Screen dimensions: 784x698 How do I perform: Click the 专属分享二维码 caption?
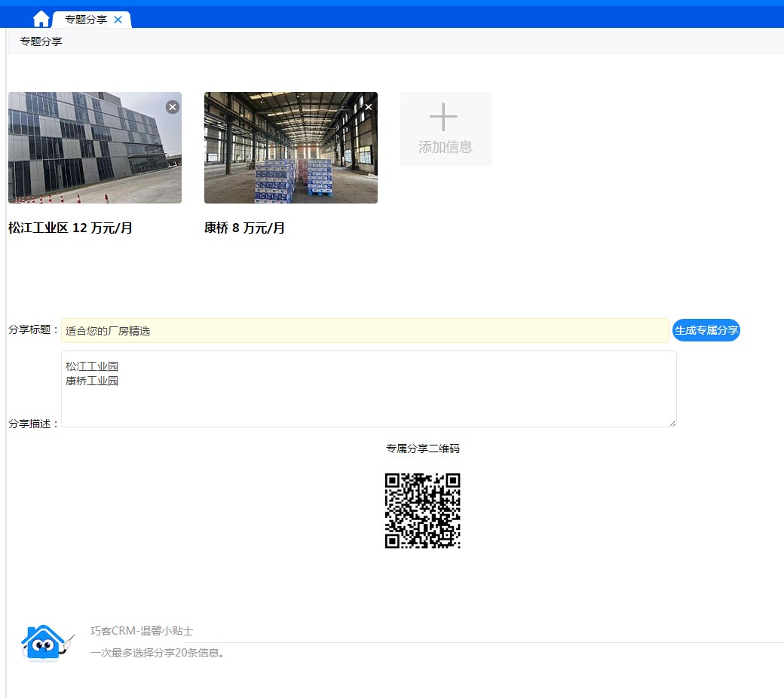422,448
